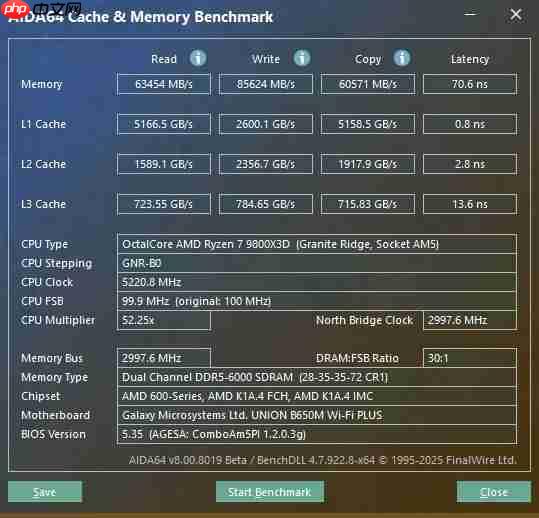Click the CPU Clock label
The image size is (539, 518).
(47, 282)
